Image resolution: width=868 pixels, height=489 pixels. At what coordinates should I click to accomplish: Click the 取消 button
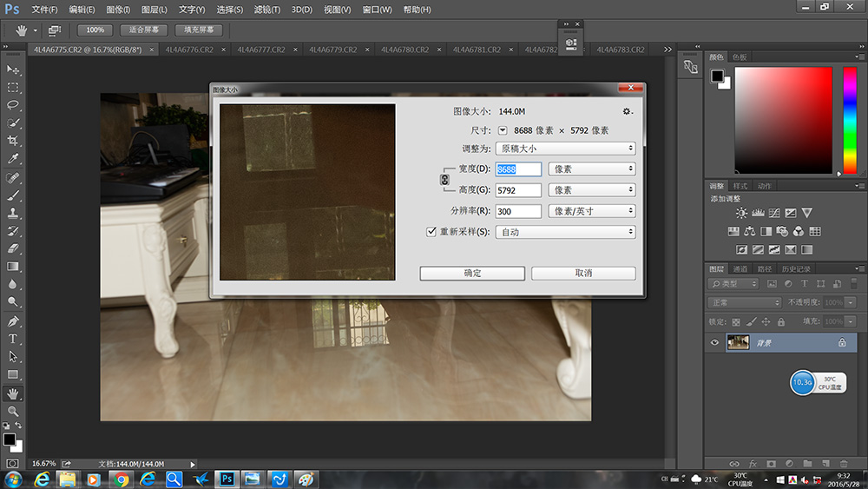tap(583, 273)
